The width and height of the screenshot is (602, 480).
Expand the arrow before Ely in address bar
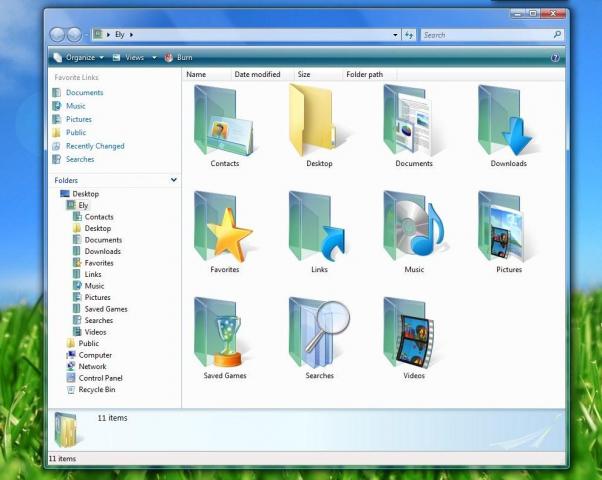pos(109,35)
